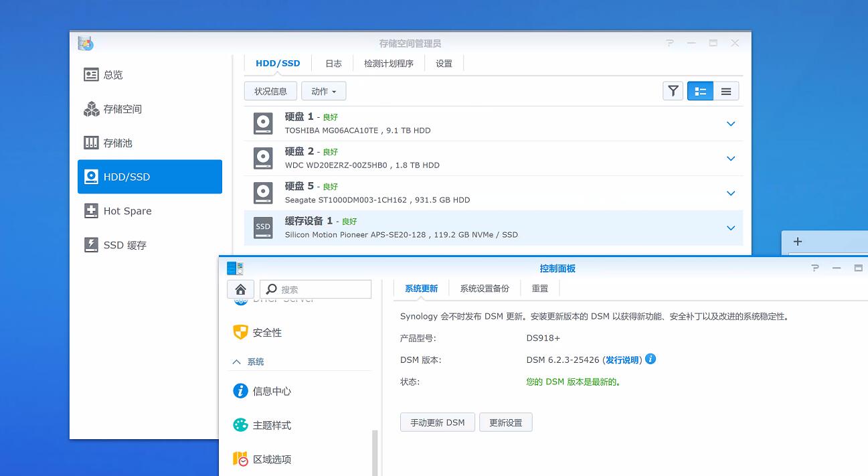Open the 系统设置备份 tab
This screenshot has height=476, width=868.
[485, 289]
